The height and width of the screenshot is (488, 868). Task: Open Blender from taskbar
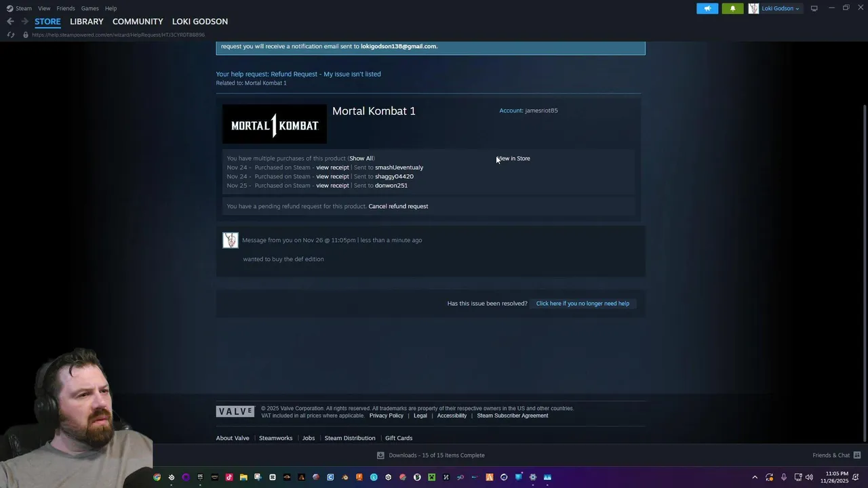[x=344, y=477]
